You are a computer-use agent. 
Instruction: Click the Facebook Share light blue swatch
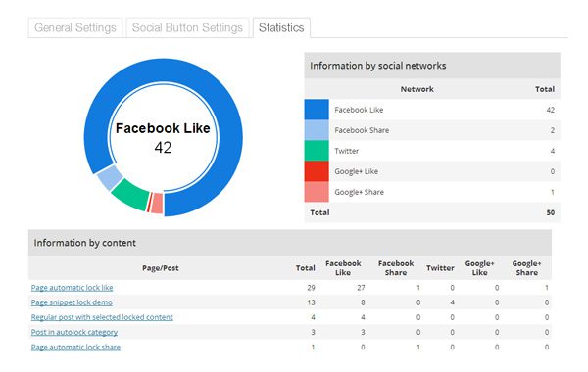[317, 130]
